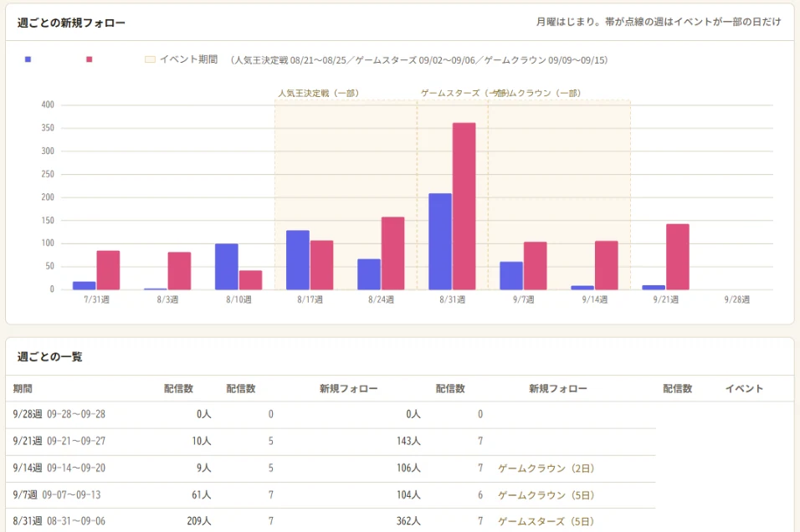Select the pink bar for 9/21週
This screenshot has width=800, height=532.
678,257
